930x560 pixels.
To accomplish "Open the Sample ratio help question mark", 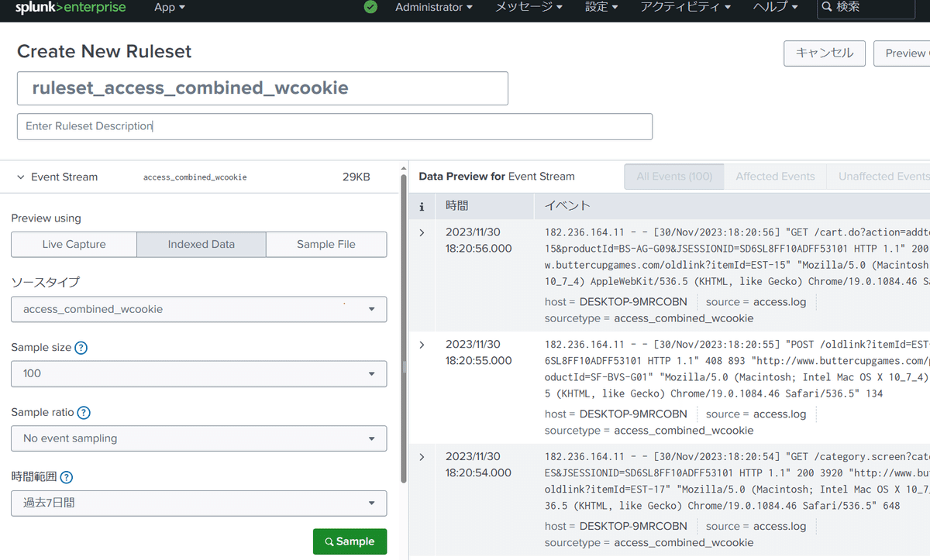I will [84, 412].
